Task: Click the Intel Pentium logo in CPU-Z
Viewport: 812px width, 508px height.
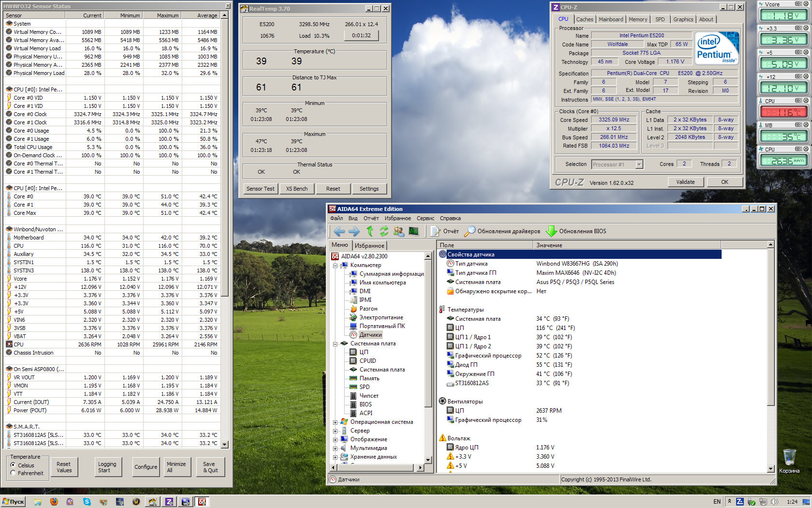Action: [x=717, y=48]
